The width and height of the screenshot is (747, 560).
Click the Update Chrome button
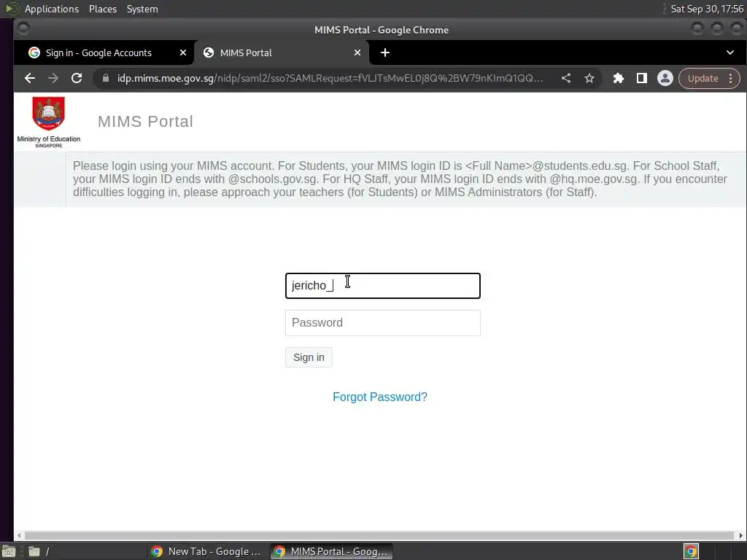tap(703, 78)
